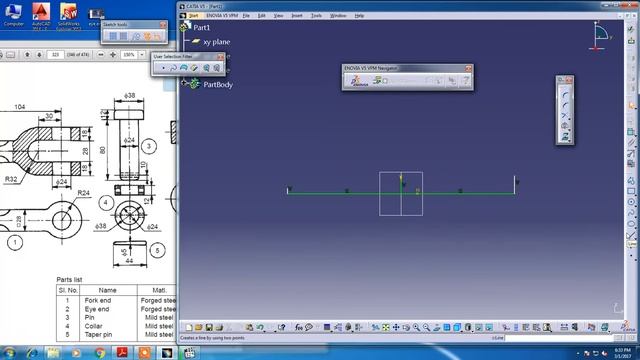Click the Fit All In icon

386,327
